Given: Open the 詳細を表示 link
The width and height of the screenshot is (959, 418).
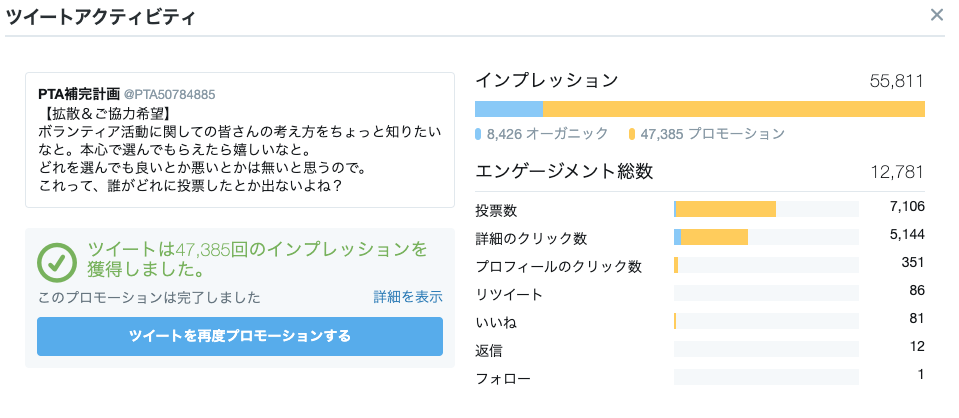Looking at the screenshot, I should click(407, 297).
